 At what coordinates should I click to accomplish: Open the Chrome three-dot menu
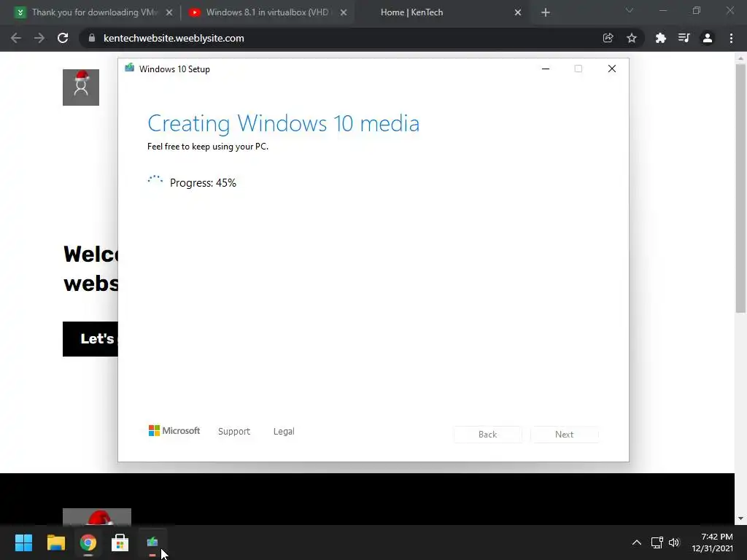click(731, 38)
